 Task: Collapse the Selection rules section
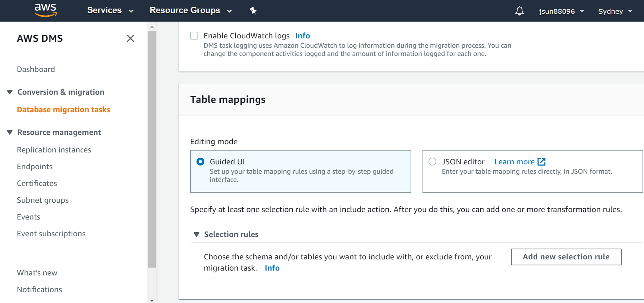197,234
